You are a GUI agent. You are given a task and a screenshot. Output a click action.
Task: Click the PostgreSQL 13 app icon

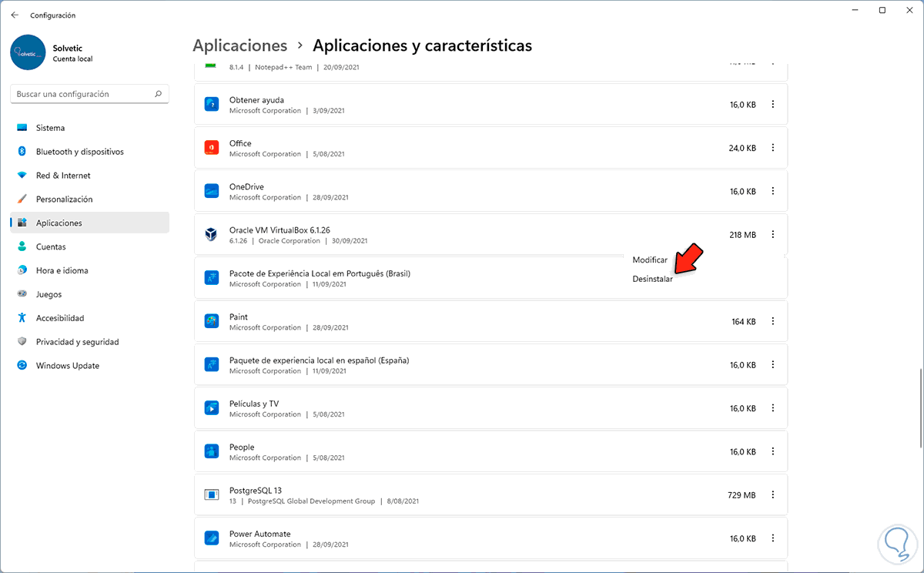pos(211,494)
